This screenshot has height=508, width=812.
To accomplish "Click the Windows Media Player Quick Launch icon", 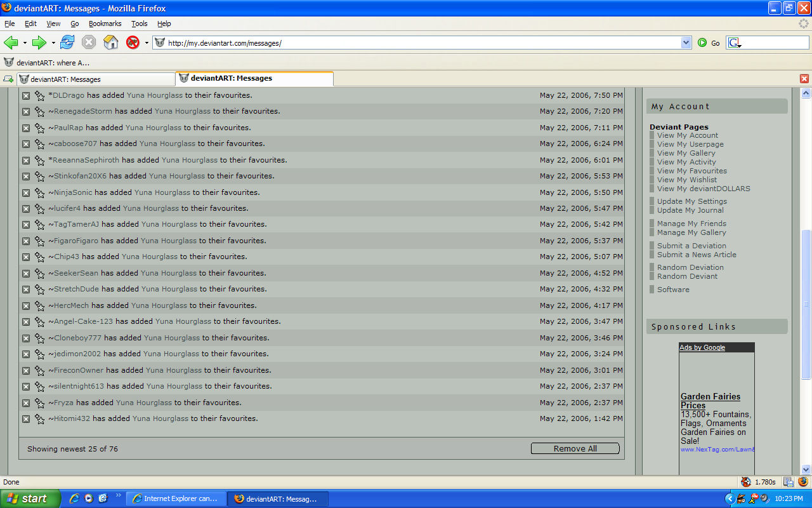I will pos(89,498).
